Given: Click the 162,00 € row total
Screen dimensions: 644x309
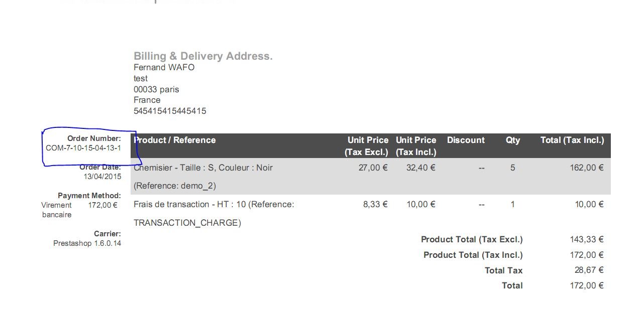Looking at the screenshot, I should point(587,168).
